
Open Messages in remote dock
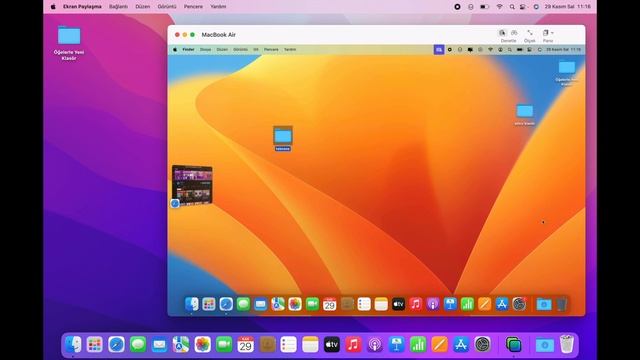(x=243, y=304)
